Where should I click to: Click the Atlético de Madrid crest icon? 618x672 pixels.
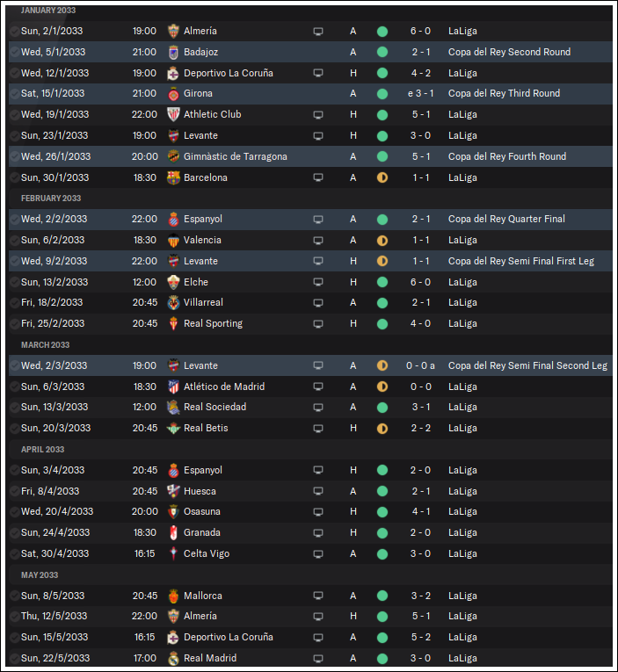pos(173,387)
